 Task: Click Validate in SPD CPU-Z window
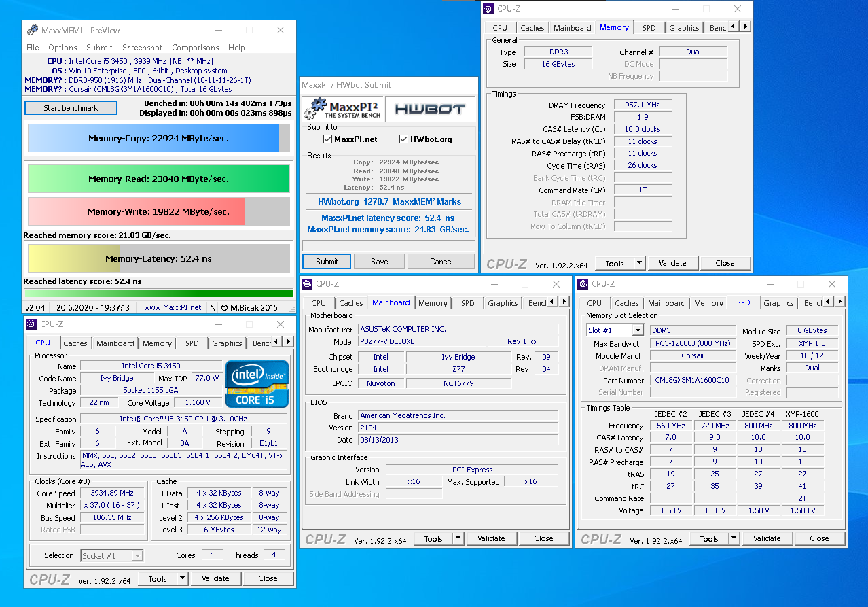(767, 538)
